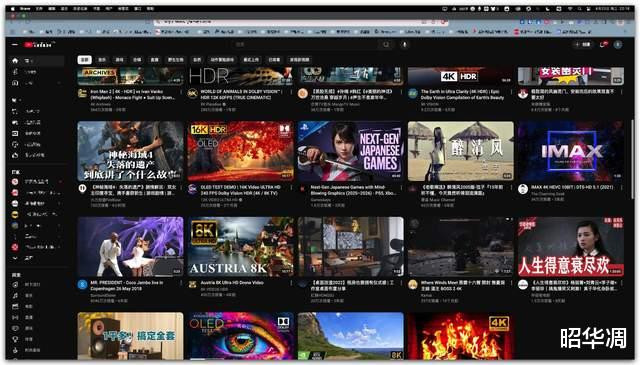
Task: Open options menu for Iron Man 2 video
Action: tap(181, 92)
